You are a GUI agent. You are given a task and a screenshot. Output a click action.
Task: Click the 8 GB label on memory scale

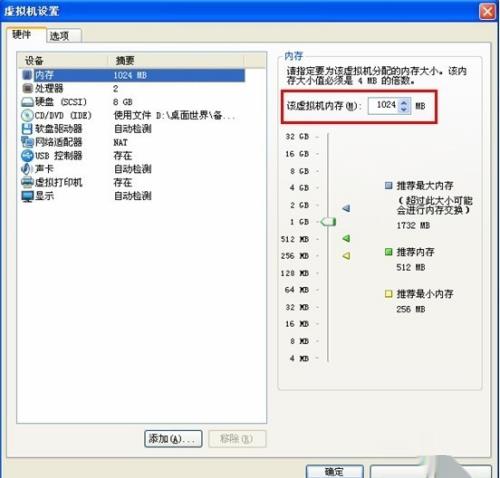click(299, 171)
